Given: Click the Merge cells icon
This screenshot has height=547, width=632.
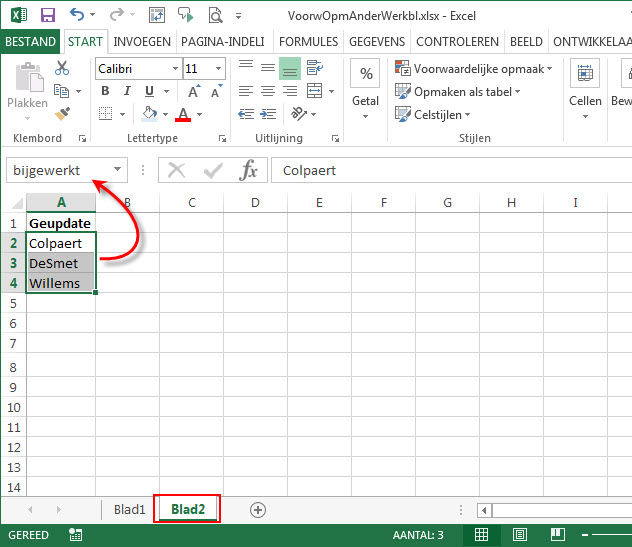Looking at the screenshot, I should [314, 91].
